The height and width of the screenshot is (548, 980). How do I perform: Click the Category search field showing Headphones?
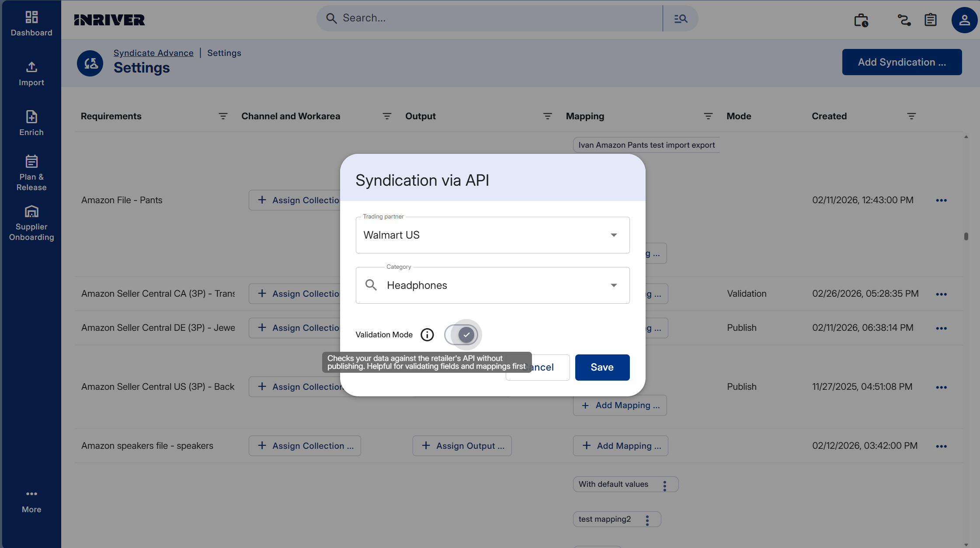[493, 285]
